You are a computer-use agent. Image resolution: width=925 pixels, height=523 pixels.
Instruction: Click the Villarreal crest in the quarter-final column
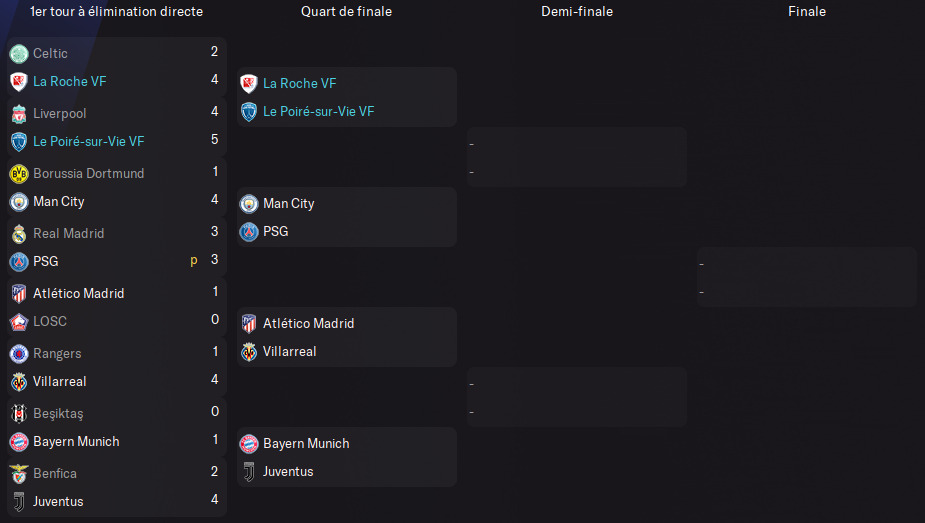pos(249,351)
